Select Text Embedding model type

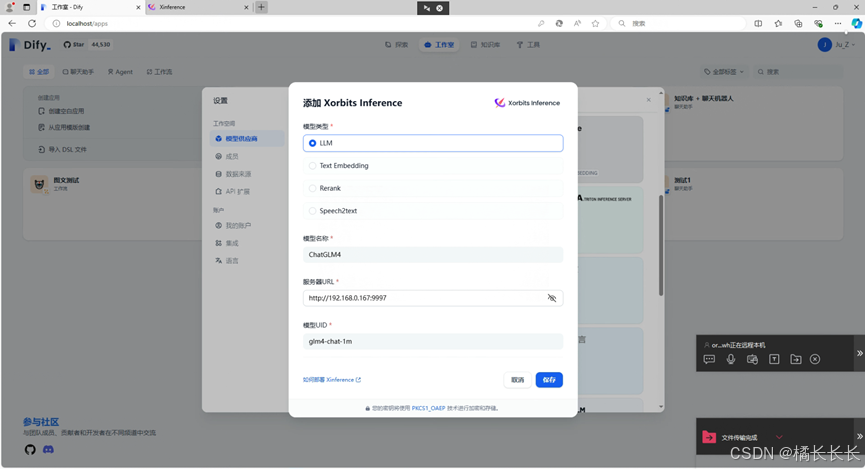click(432, 166)
